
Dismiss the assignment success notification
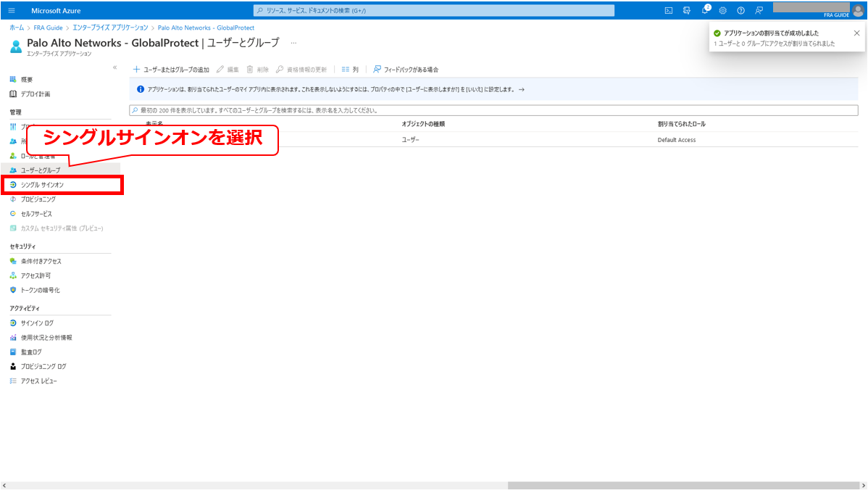pyautogui.click(x=857, y=33)
